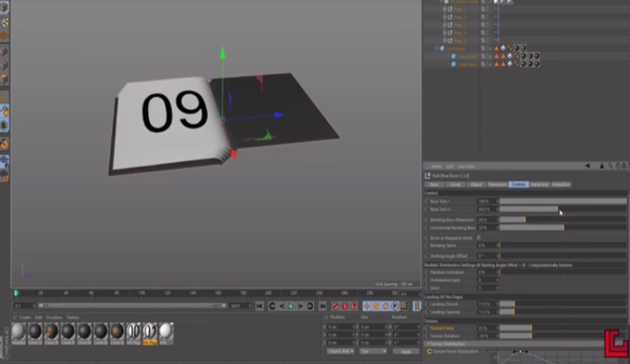
Task: Open the Mode menu in Attributes manager
Action: (437, 166)
